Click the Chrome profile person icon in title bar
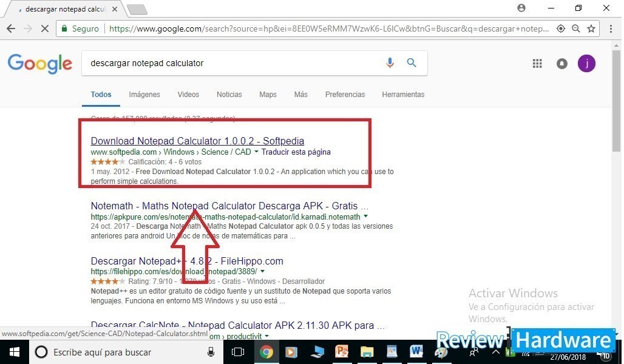This screenshot has width=624, height=364. coord(521,8)
